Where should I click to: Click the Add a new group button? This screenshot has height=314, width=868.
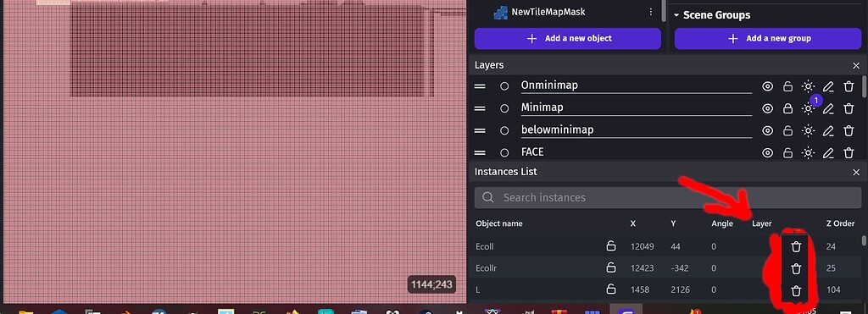click(768, 38)
